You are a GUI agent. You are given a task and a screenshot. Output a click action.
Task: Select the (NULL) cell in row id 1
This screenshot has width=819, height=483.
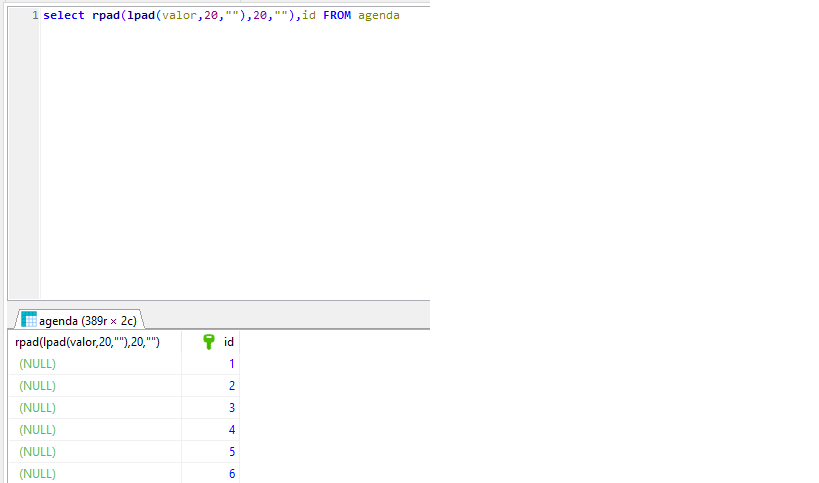point(38,364)
